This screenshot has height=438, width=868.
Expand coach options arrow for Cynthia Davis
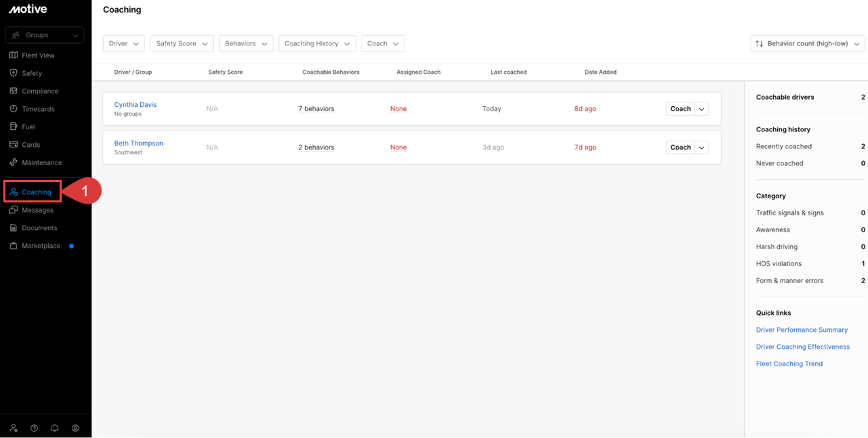(x=701, y=109)
